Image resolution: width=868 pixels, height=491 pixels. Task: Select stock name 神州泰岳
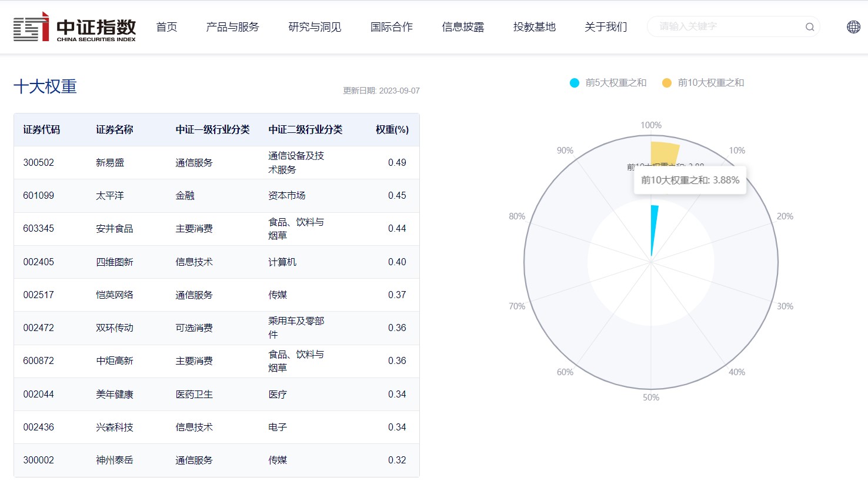coord(115,460)
